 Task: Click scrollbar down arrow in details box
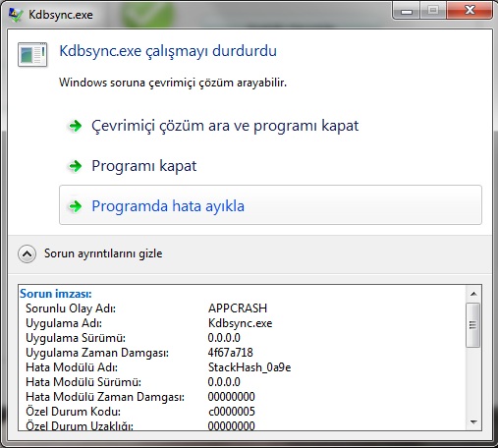click(473, 421)
